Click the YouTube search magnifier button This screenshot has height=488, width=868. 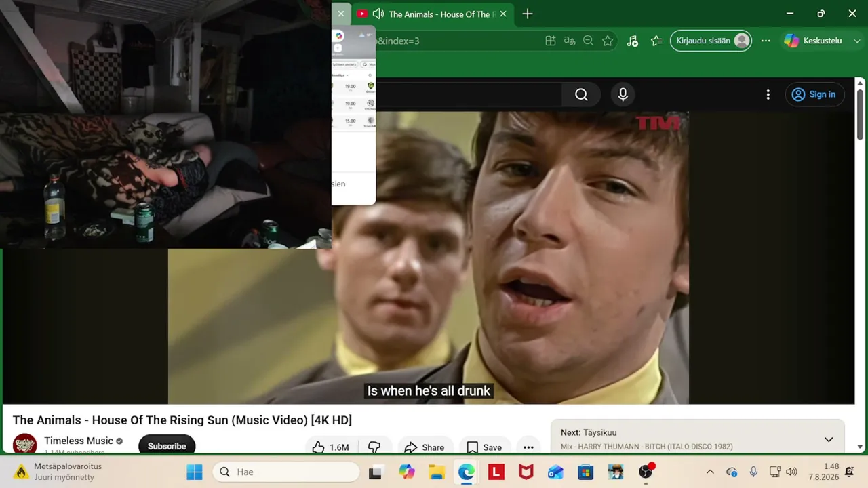pos(581,95)
